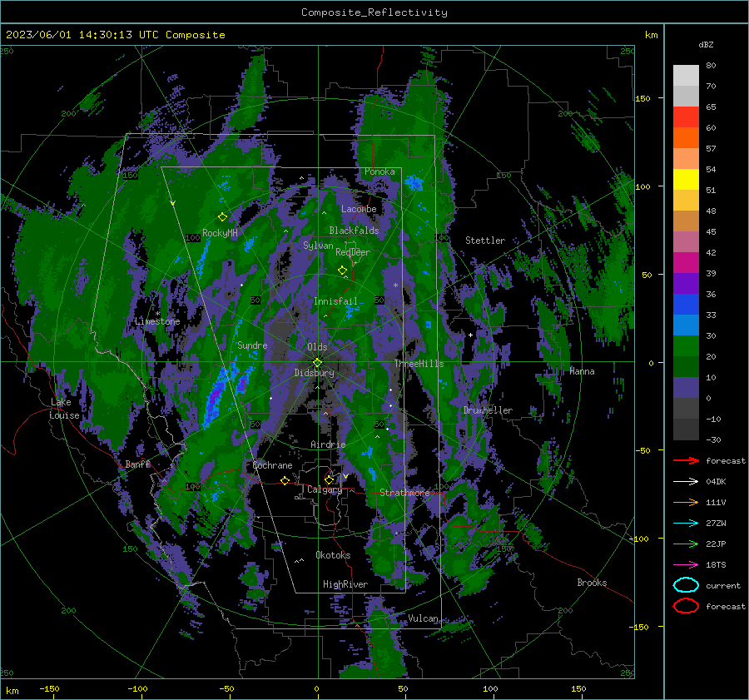Click the Vulcan city label
The image size is (749, 700).
click(423, 618)
